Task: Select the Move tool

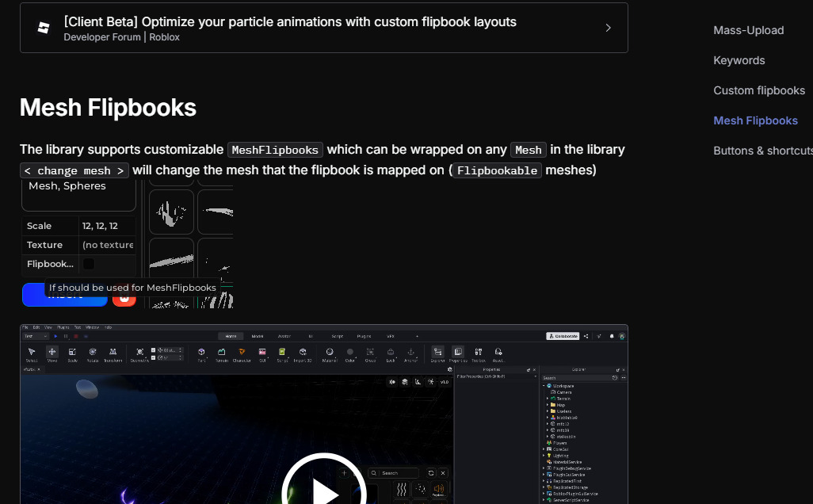Action: 52,353
